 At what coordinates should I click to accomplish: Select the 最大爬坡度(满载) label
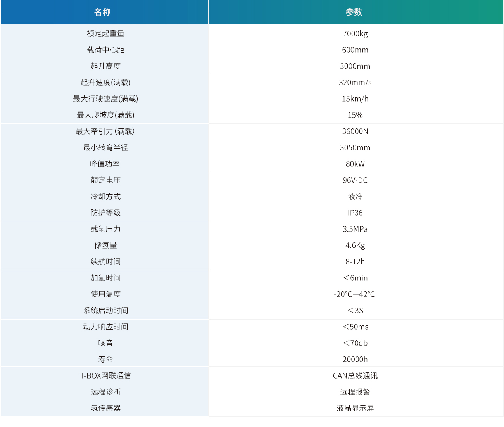click(105, 115)
